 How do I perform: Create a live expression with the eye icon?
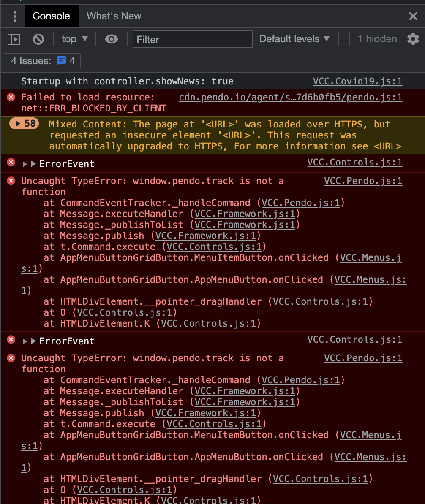coord(112,39)
